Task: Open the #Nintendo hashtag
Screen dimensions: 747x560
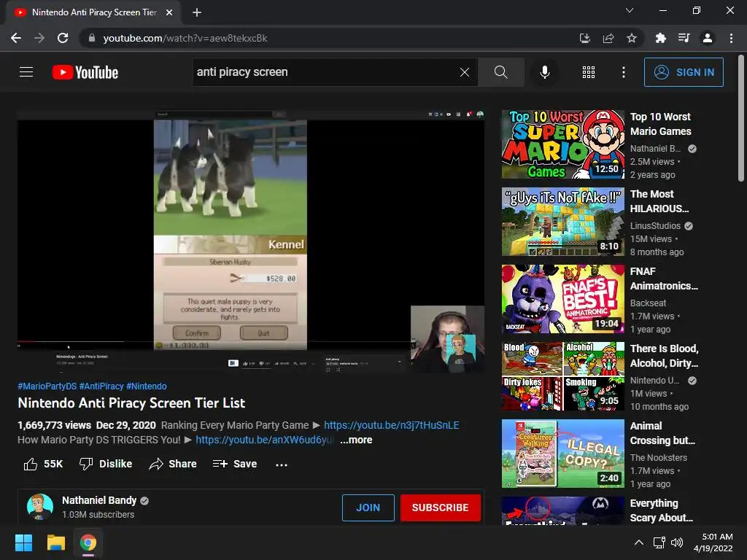Action: pos(146,386)
